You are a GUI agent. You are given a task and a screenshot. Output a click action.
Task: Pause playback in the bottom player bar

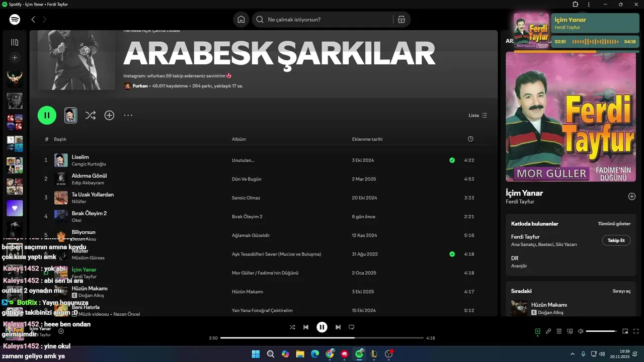click(322, 327)
